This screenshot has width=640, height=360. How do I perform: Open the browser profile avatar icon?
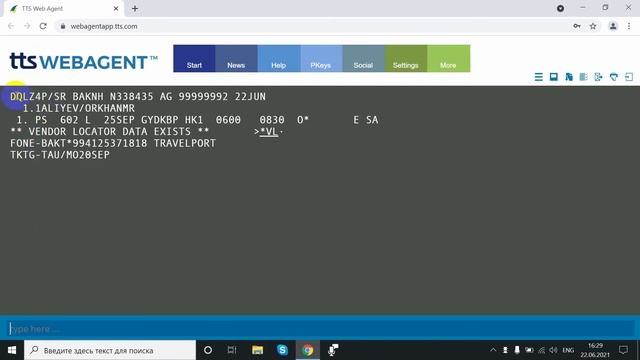click(x=613, y=26)
